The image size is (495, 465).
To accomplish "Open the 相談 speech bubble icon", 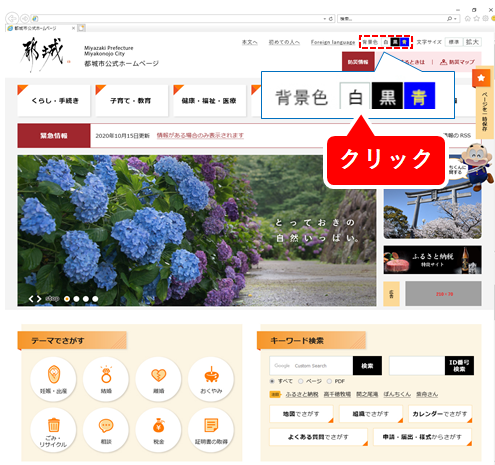I will pyautogui.click(x=106, y=430).
